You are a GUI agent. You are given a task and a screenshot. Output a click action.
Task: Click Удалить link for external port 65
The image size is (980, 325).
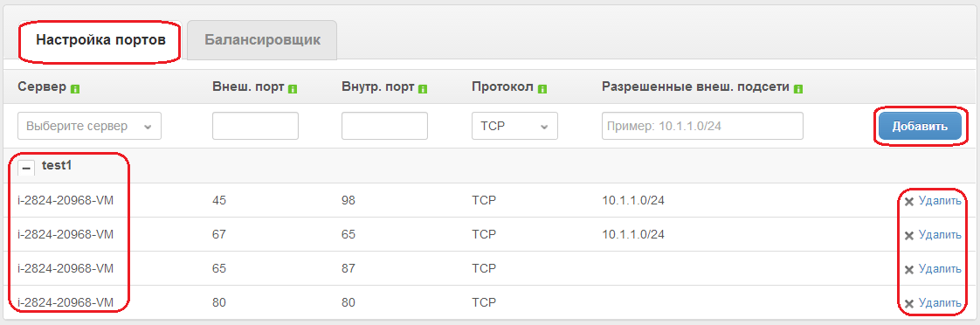click(939, 269)
